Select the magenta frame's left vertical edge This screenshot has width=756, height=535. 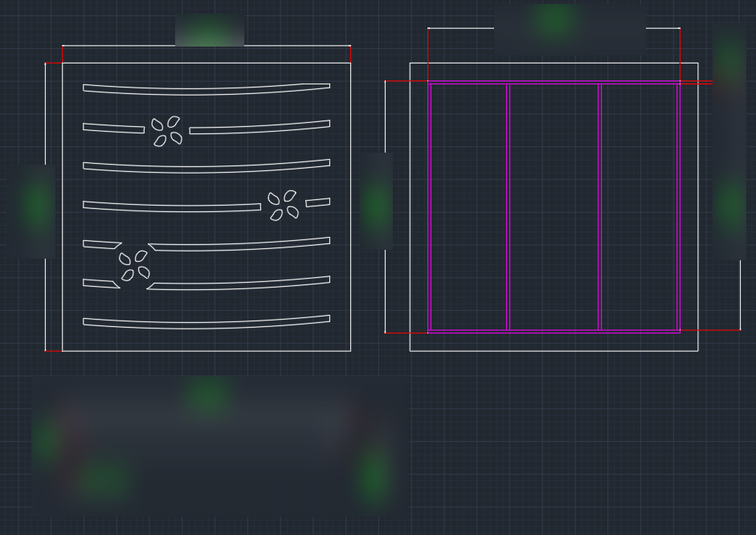click(430, 206)
